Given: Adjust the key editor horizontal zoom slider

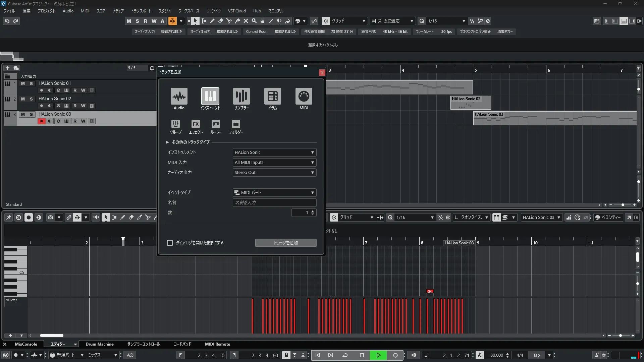Looking at the screenshot, I should (621, 336).
